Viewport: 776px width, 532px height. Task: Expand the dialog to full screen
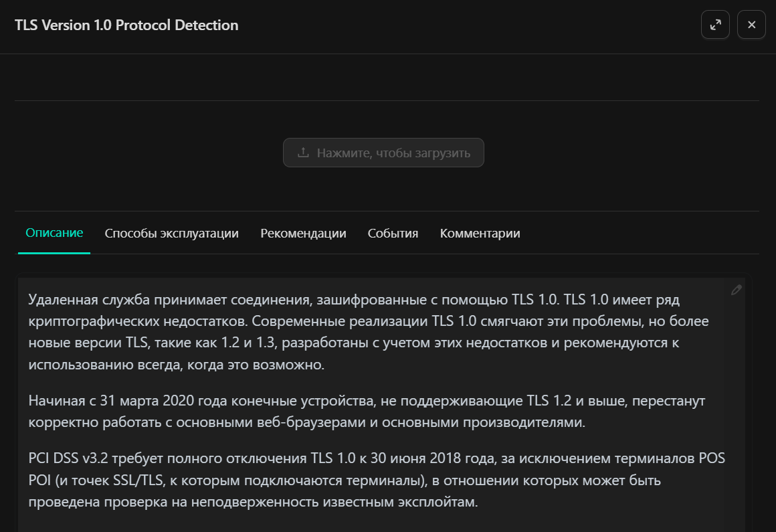715,25
